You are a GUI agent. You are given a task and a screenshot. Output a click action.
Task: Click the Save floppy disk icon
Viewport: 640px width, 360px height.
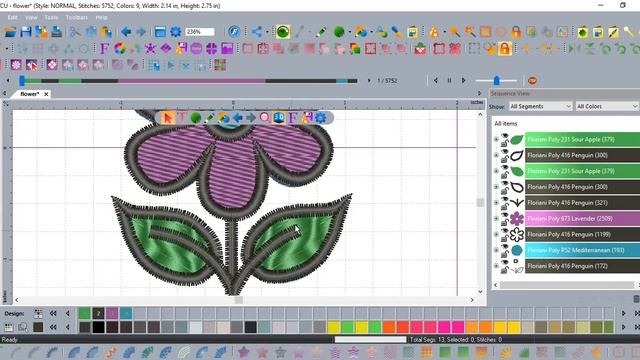(26, 32)
